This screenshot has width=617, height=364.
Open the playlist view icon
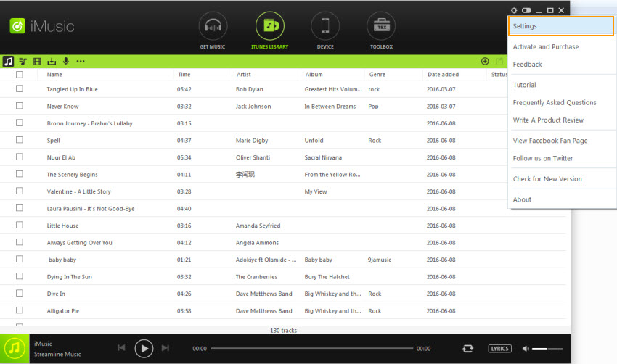tap(23, 62)
